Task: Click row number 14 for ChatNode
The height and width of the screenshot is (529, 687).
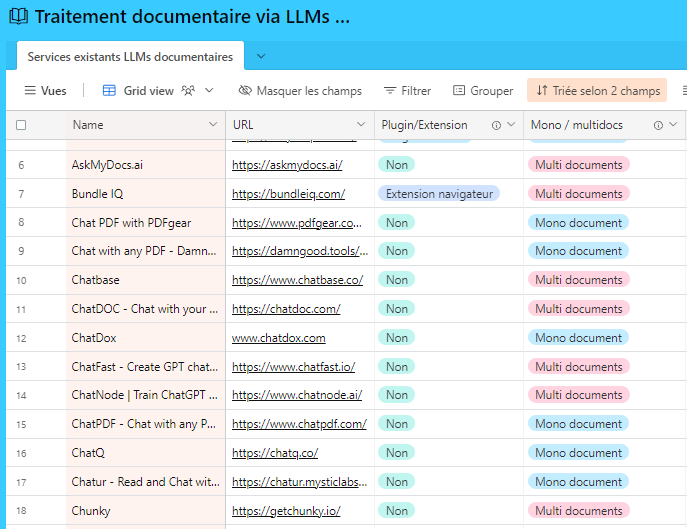Action: (21, 395)
